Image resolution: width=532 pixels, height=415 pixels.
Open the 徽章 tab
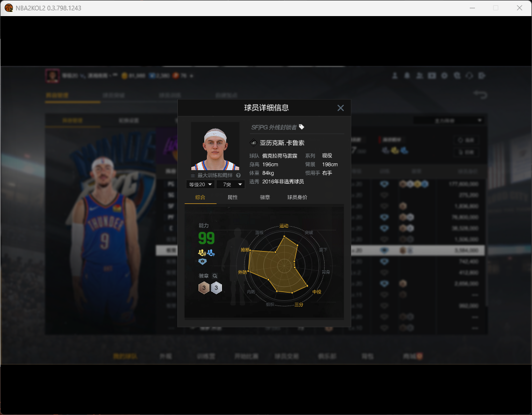(265, 197)
